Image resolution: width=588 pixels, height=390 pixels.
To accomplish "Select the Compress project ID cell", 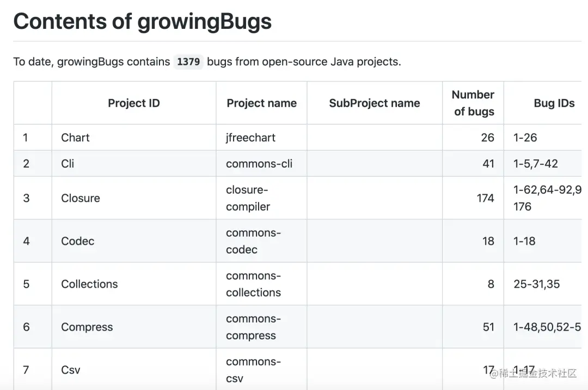I will 134,327.
